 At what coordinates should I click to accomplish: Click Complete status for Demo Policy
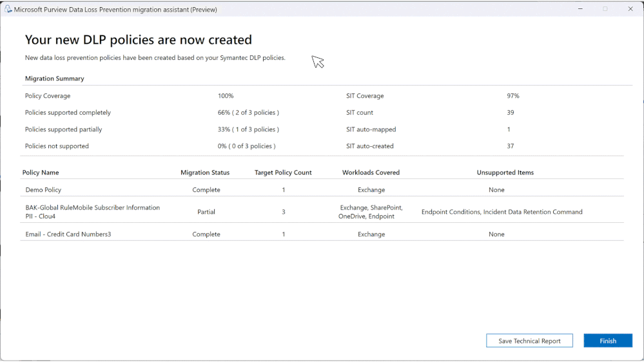pos(206,189)
